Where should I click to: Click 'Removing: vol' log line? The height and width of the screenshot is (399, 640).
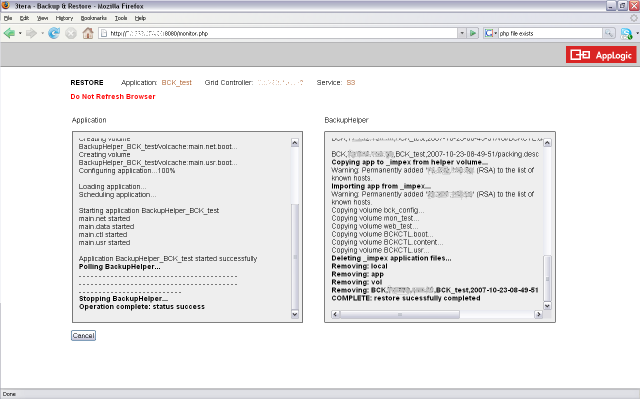357,282
